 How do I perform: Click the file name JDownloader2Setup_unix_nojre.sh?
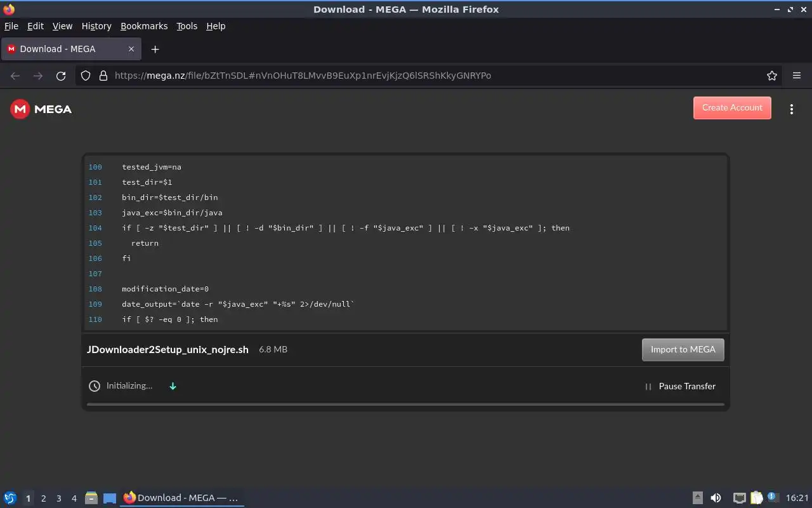tap(167, 350)
